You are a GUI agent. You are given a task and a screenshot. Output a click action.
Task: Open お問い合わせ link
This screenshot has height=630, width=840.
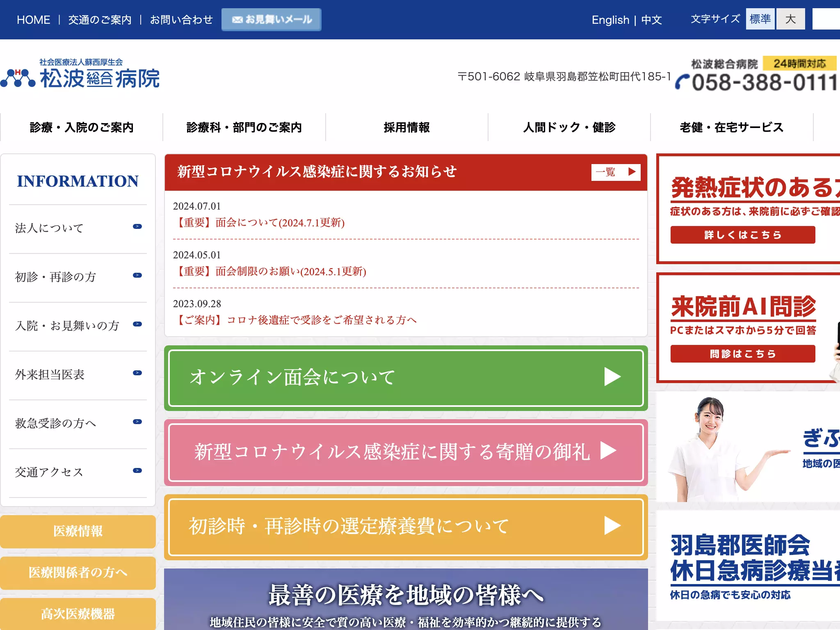click(x=181, y=20)
